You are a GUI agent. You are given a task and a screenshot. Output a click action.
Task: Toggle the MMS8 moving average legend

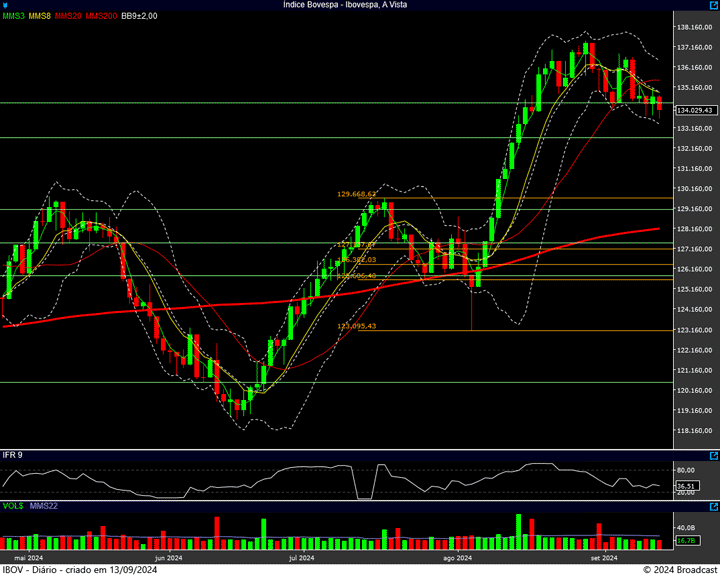pos(41,17)
